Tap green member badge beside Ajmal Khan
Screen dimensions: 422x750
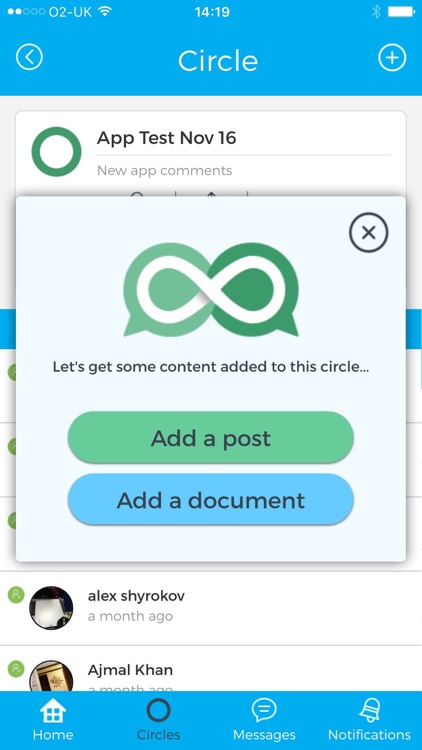pyautogui.click(x=16, y=668)
